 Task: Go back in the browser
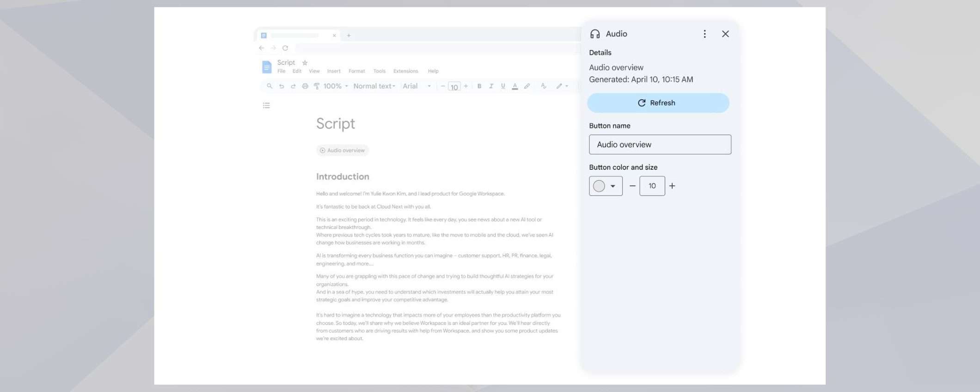tap(262, 48)
